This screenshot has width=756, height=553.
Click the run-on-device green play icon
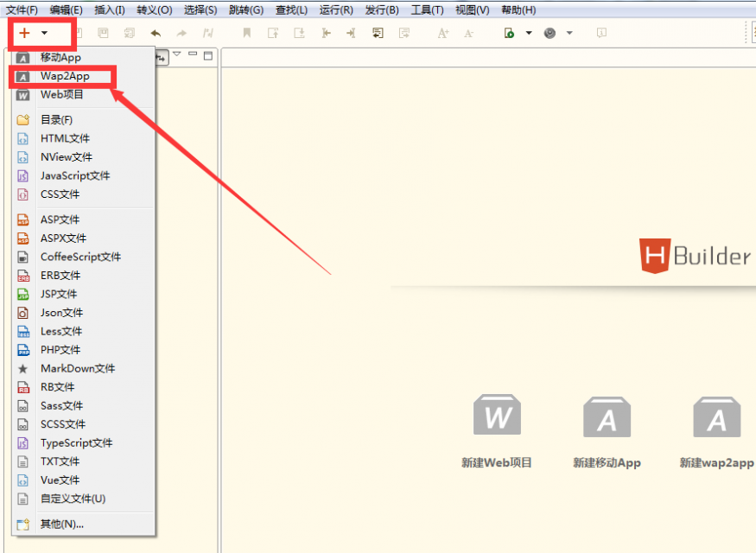(x=509, y=33)
